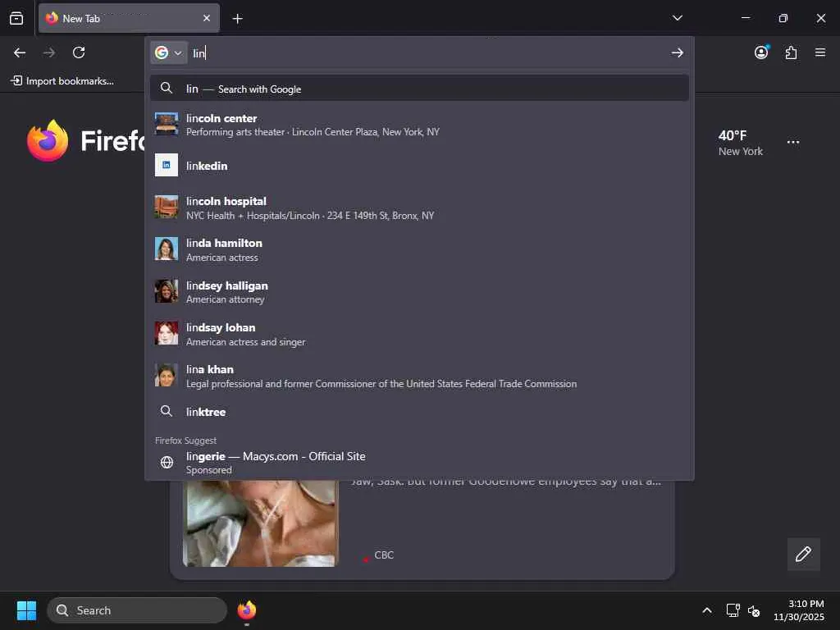840x630 pixels.
Task: Click the LinkedIn logo icon
Action: pyautogui.click(x=166, y=165)
